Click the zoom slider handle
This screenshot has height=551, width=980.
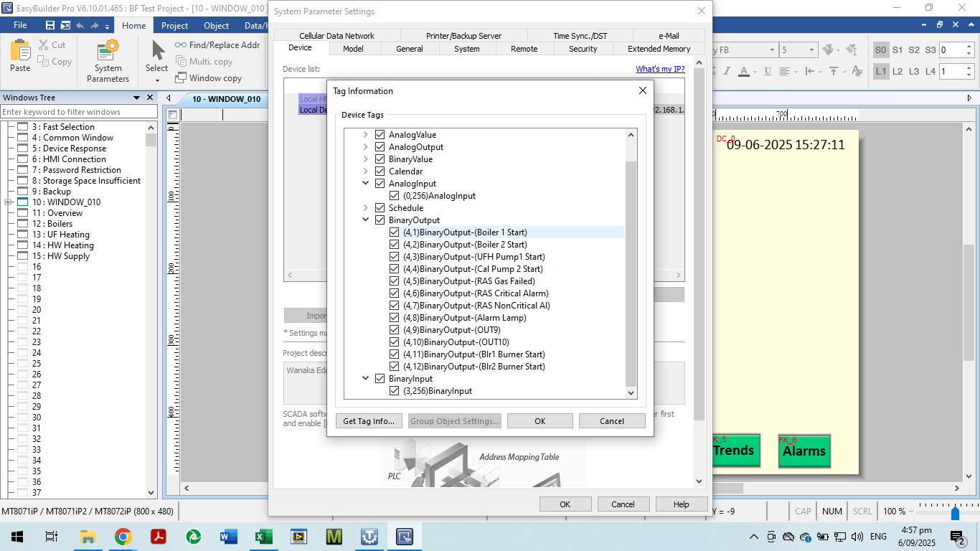point(955,512)
